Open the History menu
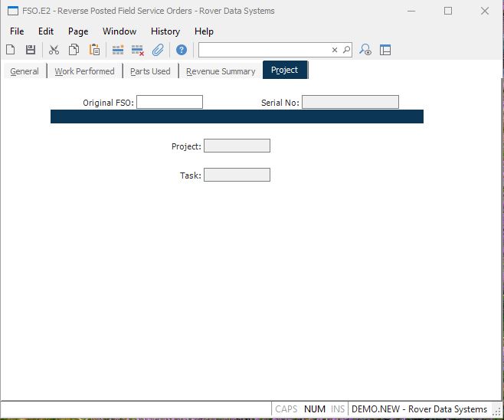The width and height of the screenshot is (504, 420). tap(165, 31)
